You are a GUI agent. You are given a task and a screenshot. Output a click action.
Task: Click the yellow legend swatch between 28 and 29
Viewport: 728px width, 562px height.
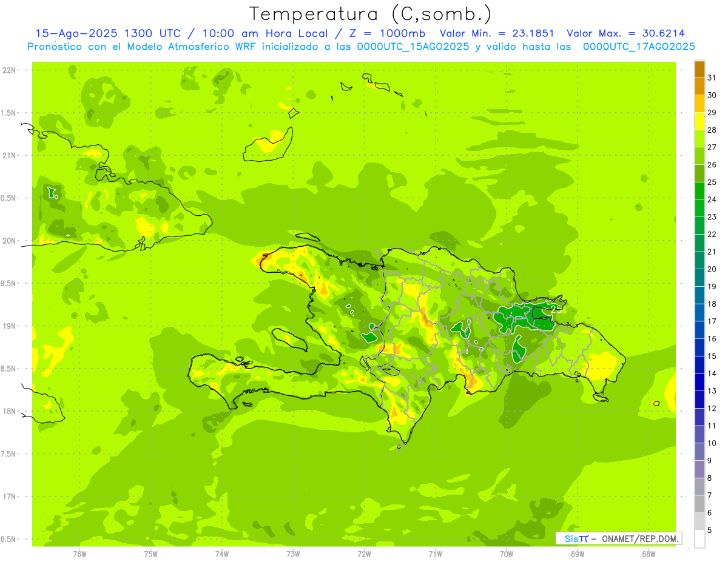pos(699,121)
